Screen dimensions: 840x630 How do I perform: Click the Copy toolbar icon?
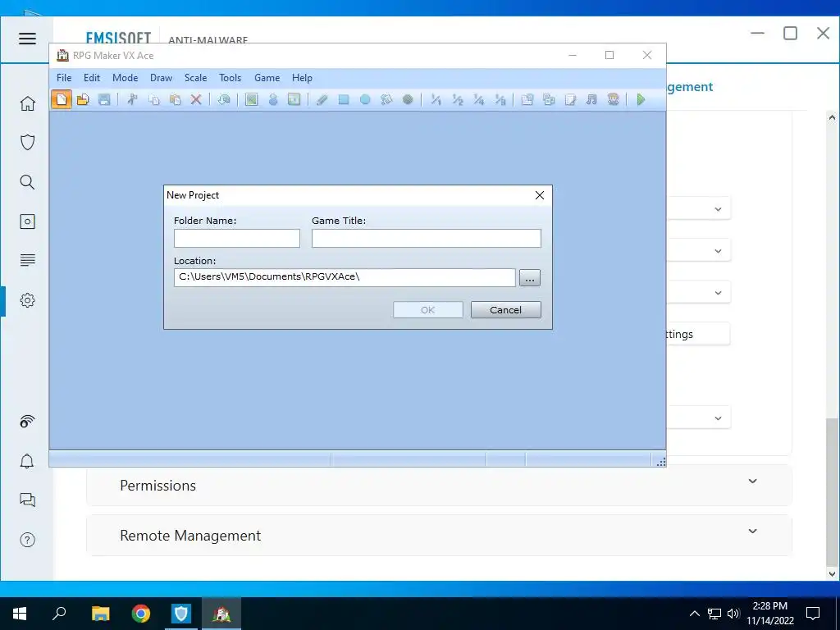click(x=153, y=99)
